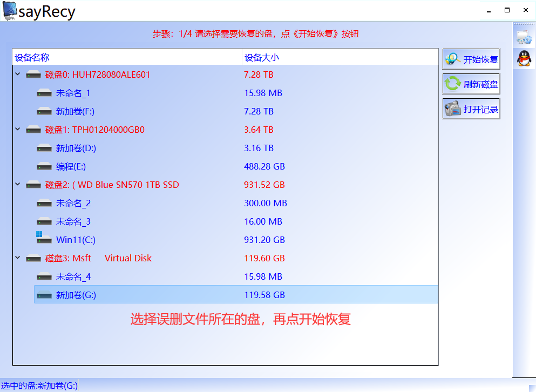
Task: Select 磁盘3: Msft Virtual Disk label
Action: (98, 258)
